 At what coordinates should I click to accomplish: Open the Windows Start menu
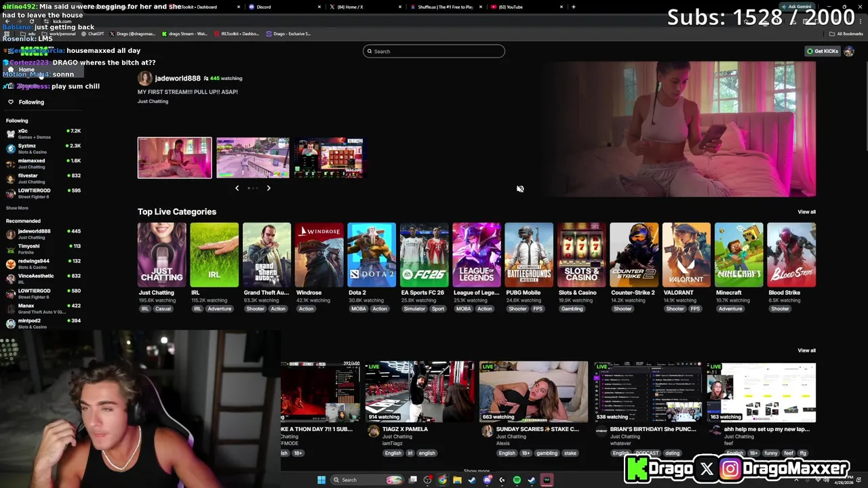click(x=321, y=480)
